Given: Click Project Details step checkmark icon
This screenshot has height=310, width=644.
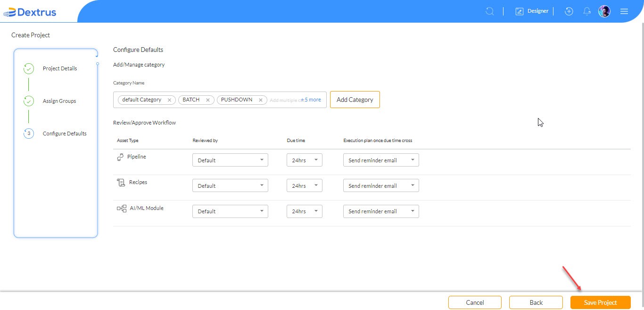Looking at the screenshot, I should point(29,69).
